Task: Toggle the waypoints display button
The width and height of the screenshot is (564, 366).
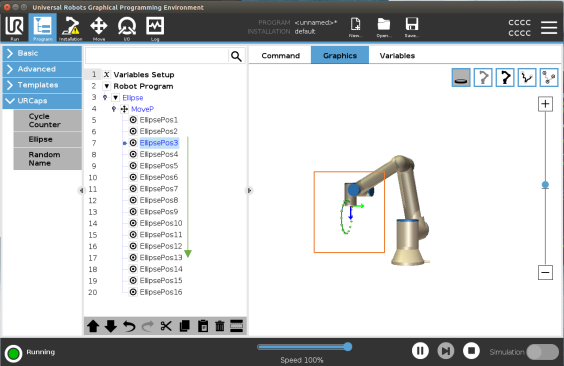Action: [549, 77]
